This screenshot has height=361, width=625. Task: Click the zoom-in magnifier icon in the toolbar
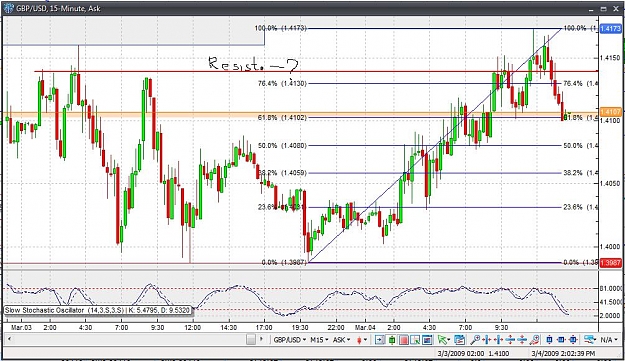click(475, 340)
